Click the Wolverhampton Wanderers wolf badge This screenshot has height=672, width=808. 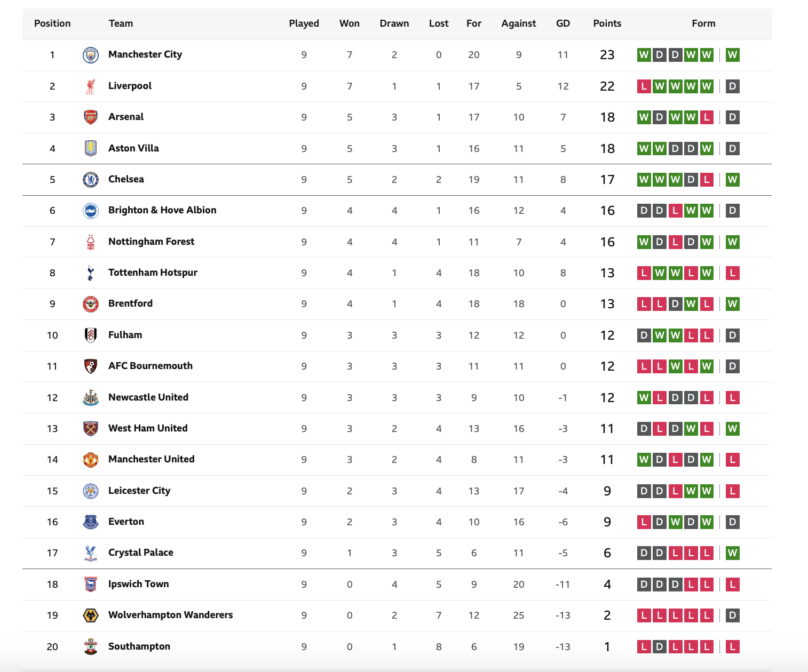coord(91,615)
